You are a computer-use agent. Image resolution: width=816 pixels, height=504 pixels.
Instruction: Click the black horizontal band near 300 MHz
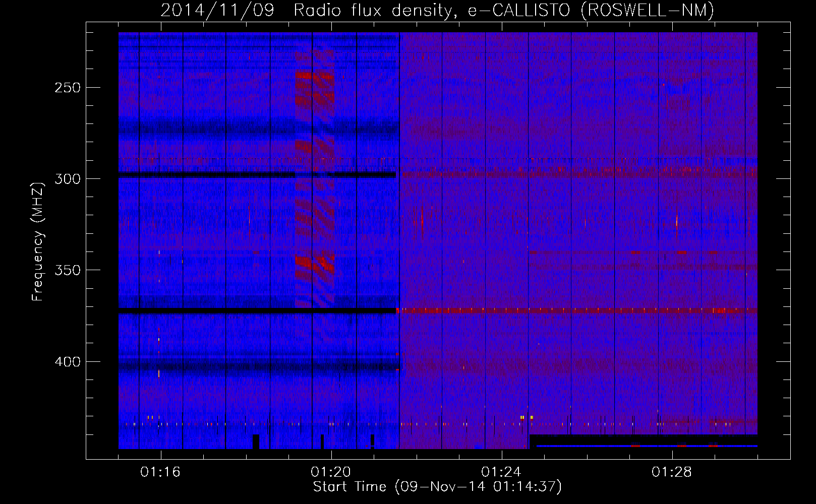click(257, 175)
